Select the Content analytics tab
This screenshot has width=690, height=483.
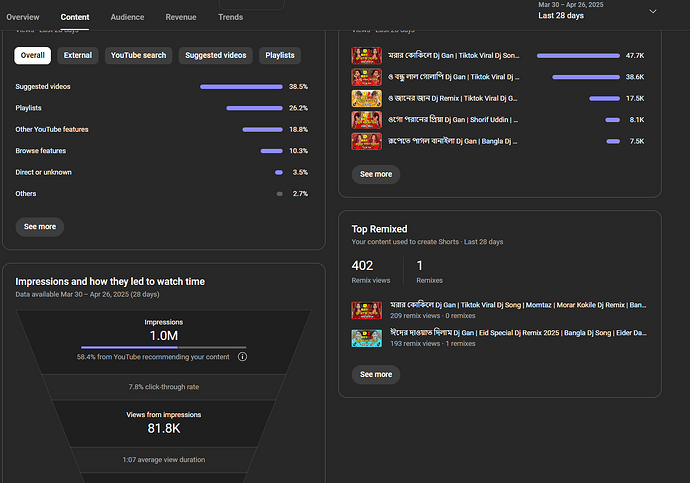[75, 17]
